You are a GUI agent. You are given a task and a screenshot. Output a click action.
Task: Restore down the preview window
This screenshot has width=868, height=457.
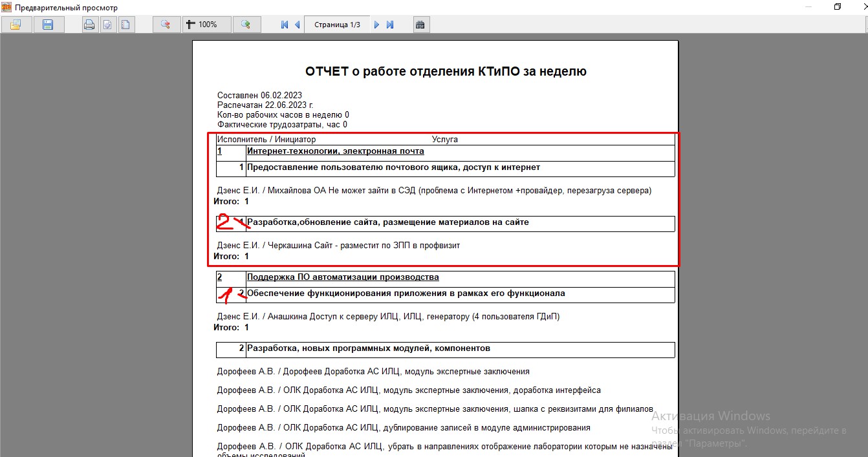pos(838,7)
